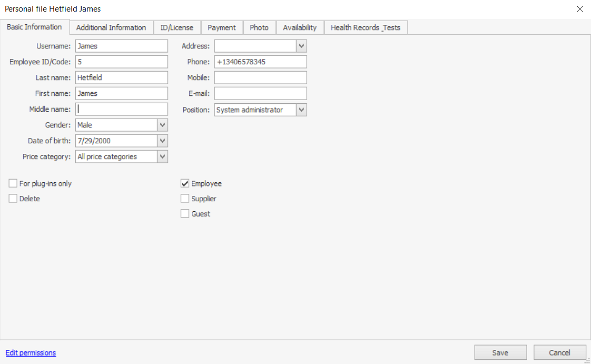
Task: Mark the Guest checkbox
Action: pos(185,214)
